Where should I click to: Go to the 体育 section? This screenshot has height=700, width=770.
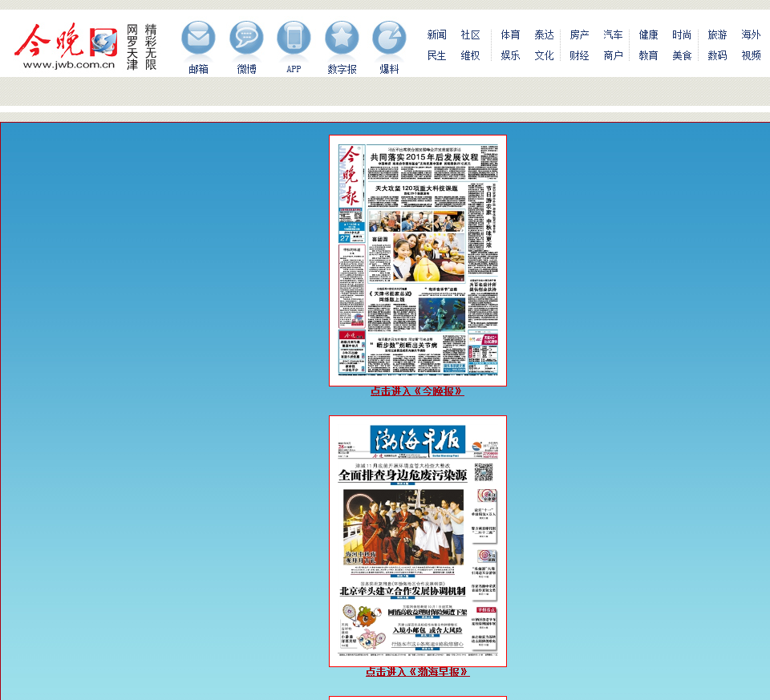[x=510, y=34]
